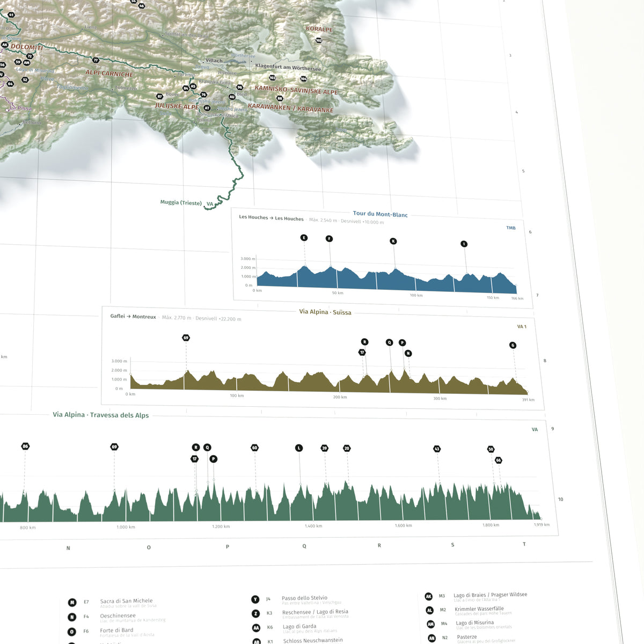This screenshot has width=644, height=644.
Task: Click the 'Krimmler Wasserfälle' legend entry
Action: (x=479, y=609)
